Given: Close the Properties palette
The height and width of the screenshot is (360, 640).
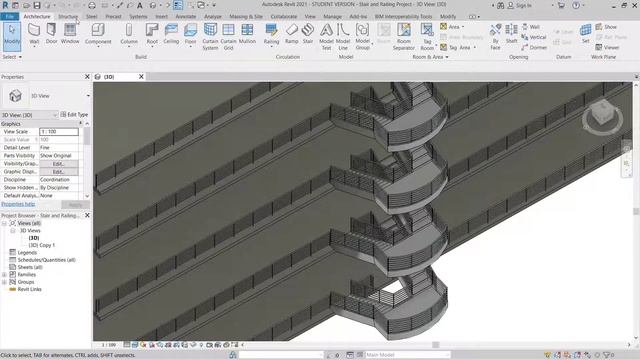Looking at the screenshot, I should point(87,76).
